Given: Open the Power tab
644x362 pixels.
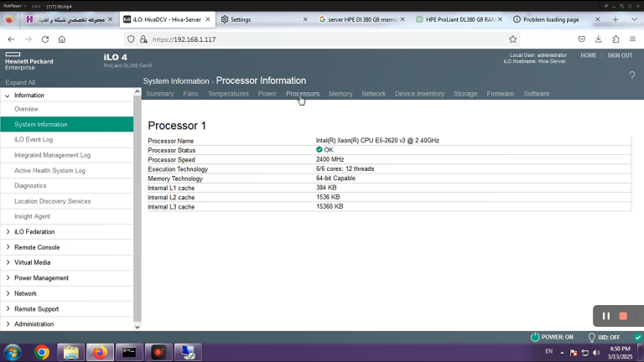Looking at the screenshot, I should click(267, 94).
